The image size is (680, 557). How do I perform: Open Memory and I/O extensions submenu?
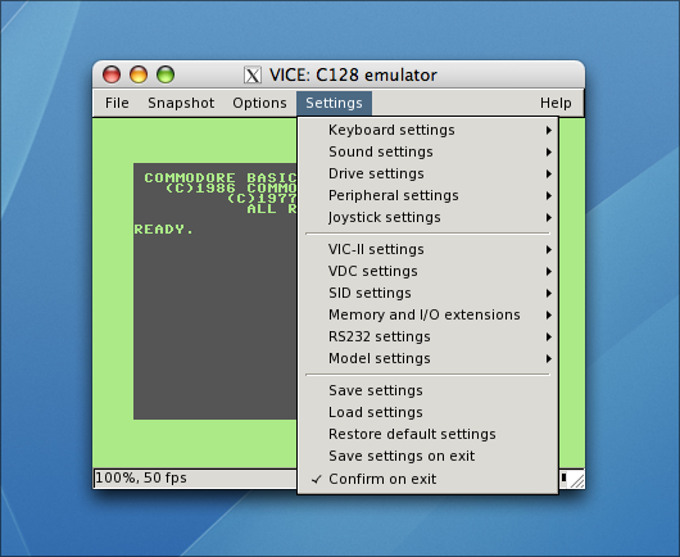coord(428,315)
